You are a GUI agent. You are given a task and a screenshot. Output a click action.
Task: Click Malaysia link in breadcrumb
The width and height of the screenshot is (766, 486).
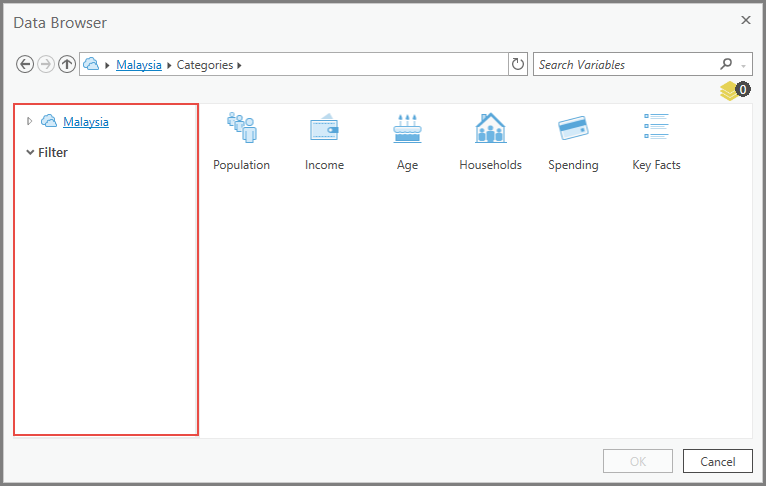[139, 65]
